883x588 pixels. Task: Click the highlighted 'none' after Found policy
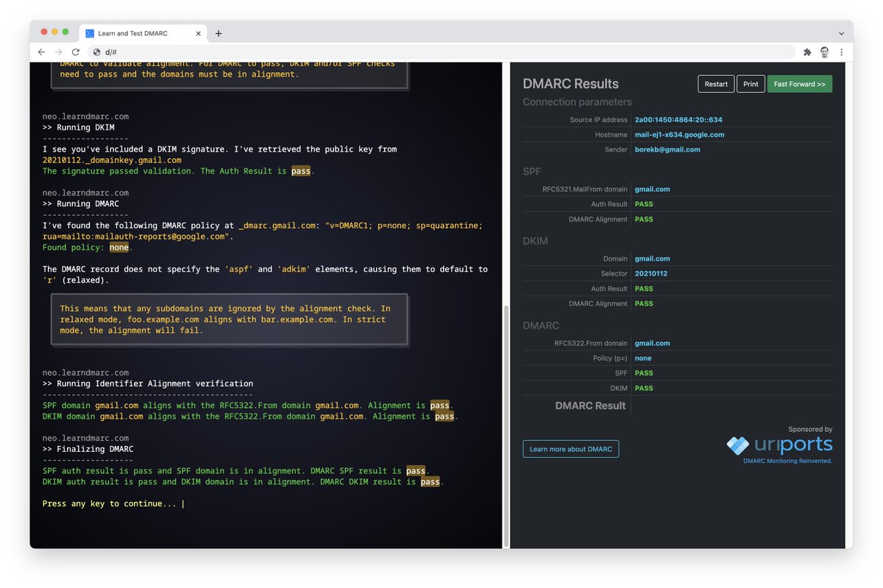point(119,248)
